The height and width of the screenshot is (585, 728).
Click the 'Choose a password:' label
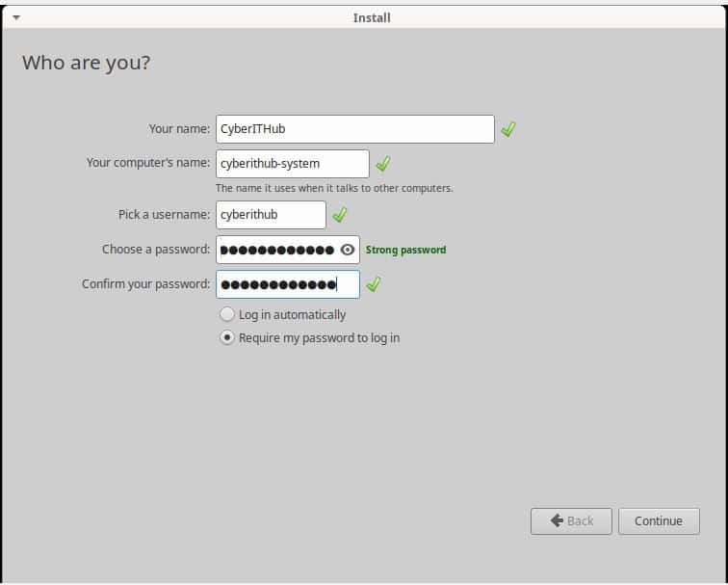click(x=156, y=250)
